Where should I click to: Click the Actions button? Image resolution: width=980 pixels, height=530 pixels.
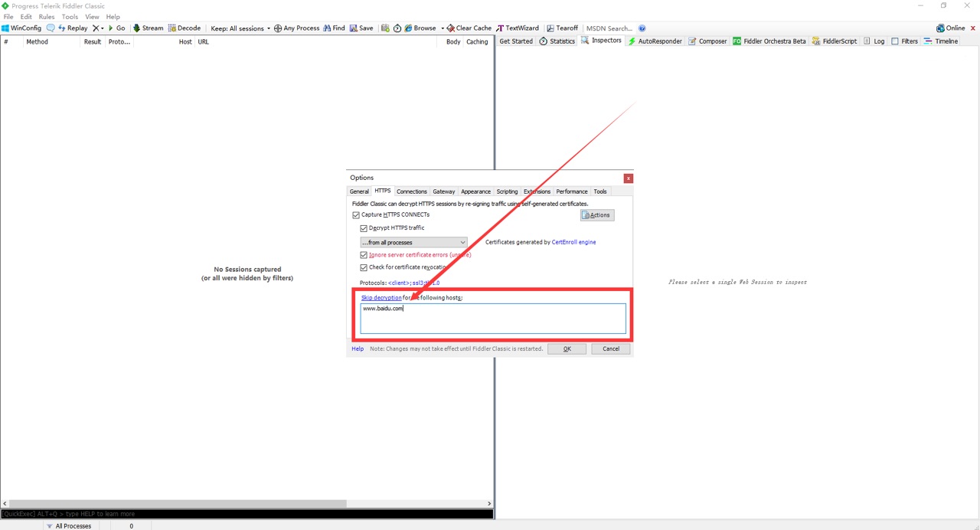[x=596, y=215]
